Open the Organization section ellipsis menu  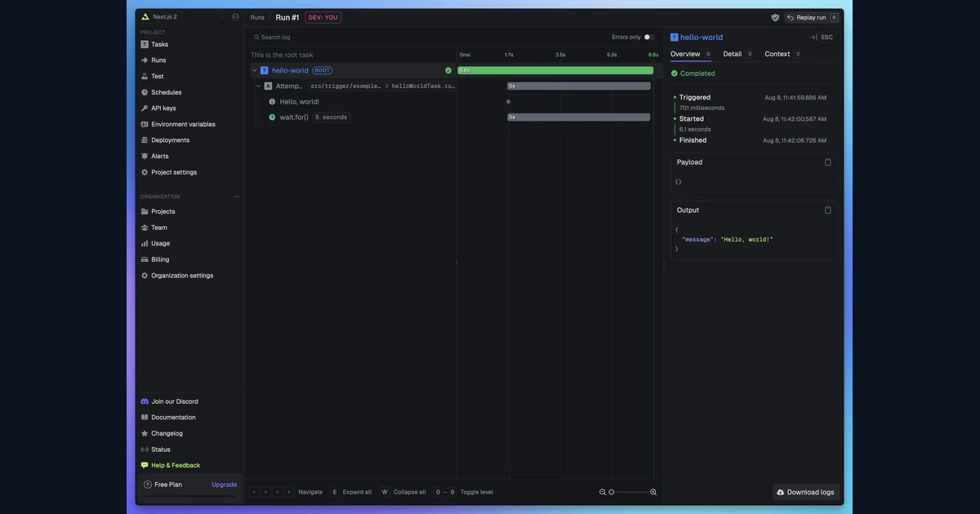[x=237, y=197]
